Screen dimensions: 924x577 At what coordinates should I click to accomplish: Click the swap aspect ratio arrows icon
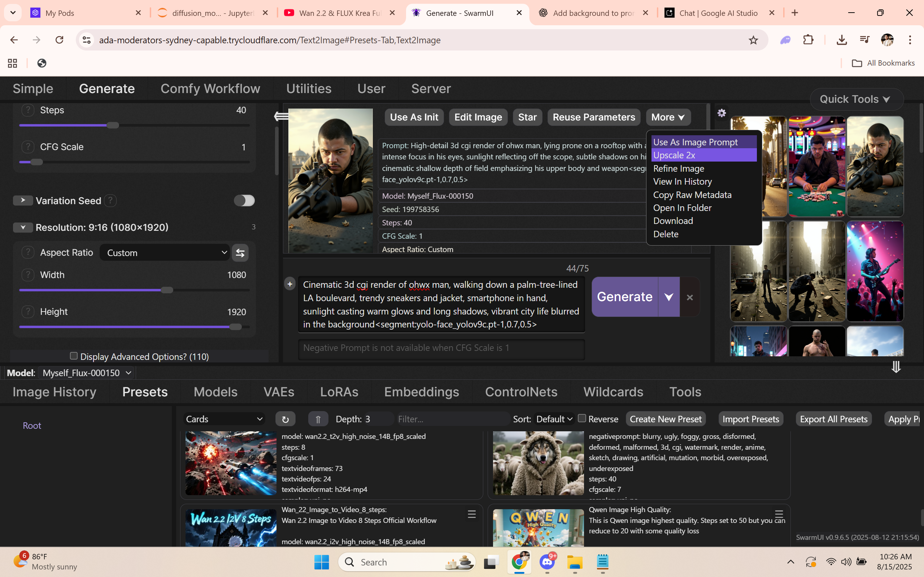240,253
